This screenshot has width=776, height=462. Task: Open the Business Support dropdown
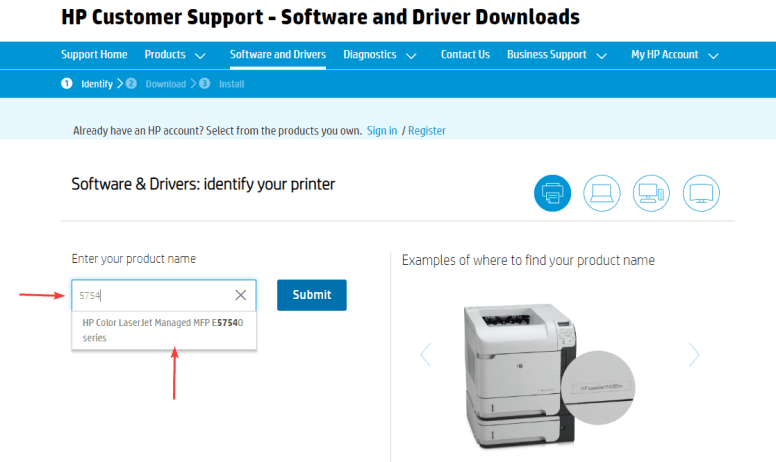(556, 55)
